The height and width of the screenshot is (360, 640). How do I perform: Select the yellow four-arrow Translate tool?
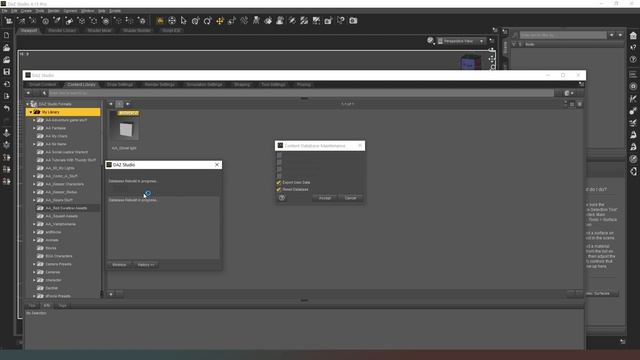[x=220, y=20]
